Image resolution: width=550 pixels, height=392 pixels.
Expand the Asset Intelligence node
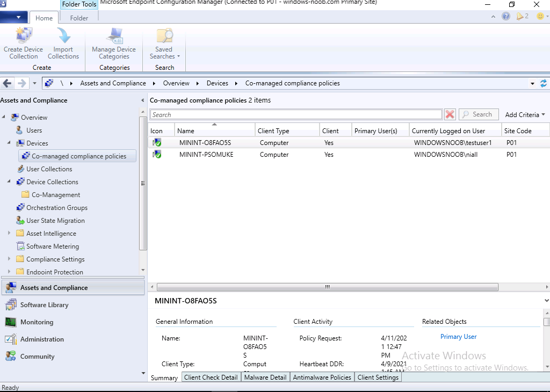click(x=9, y=233)
